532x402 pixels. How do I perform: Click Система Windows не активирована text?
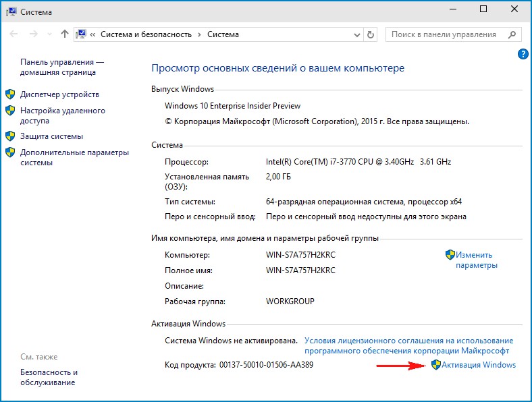pos(231,341)
